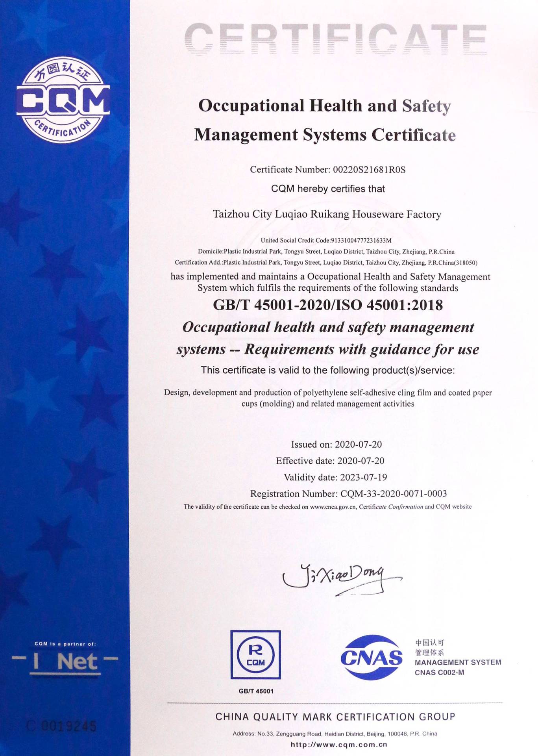Click the GB/T 45001-2020/ISO 45001:2018 standard heading
538x756 pixels.
[328, 305]
